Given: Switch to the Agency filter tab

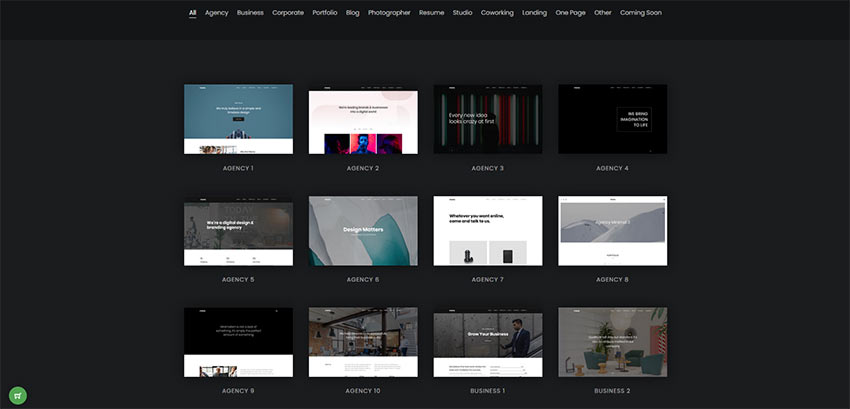Looking at the screenshot, I should [x=216, y=13].
